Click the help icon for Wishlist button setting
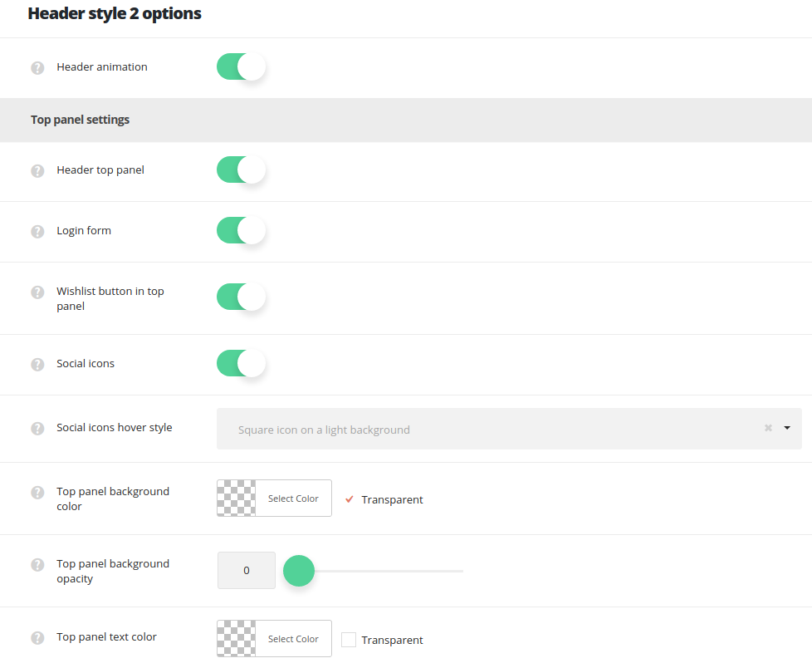Image resolution: width=812 pixels, height=668 pixels. [x=37, y=292]
